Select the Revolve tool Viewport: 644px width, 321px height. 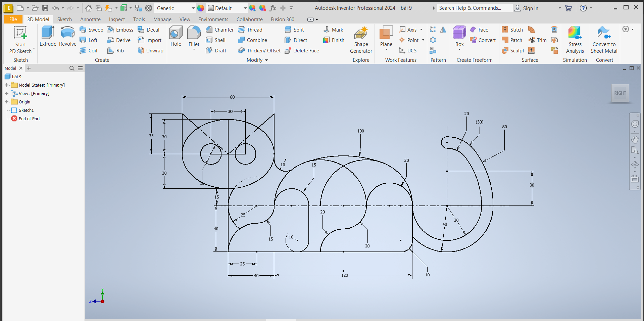tap(67, 36)
